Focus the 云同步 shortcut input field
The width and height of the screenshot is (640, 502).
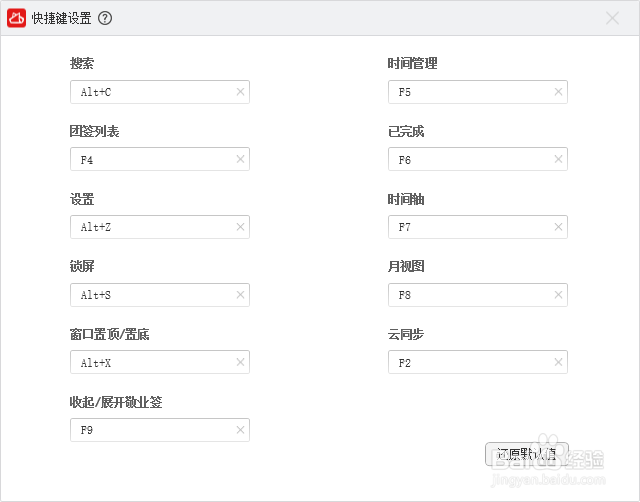coord(468,362)
